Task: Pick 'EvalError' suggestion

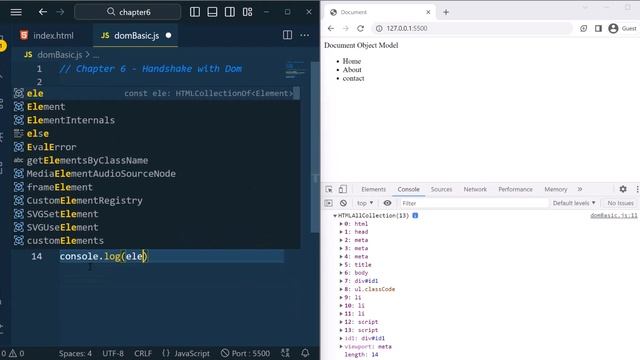Action: pyautogui.click(x=156, y=147)
